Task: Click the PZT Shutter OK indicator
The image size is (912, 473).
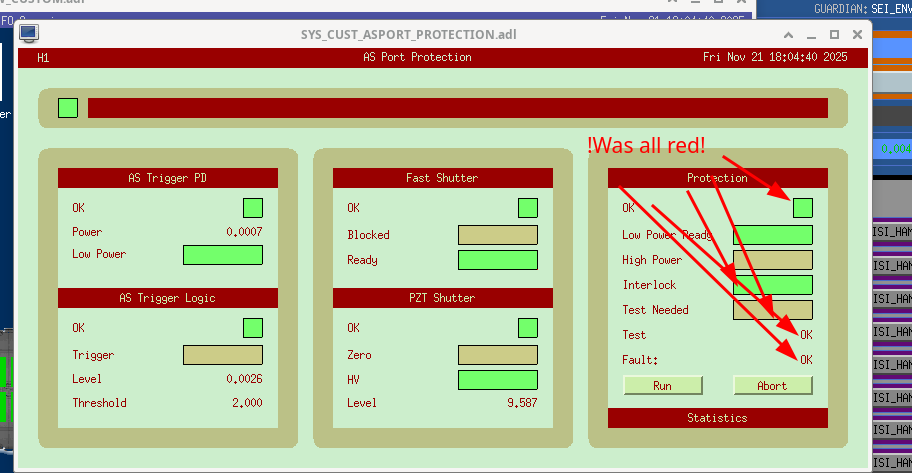Action: (528, 328)
